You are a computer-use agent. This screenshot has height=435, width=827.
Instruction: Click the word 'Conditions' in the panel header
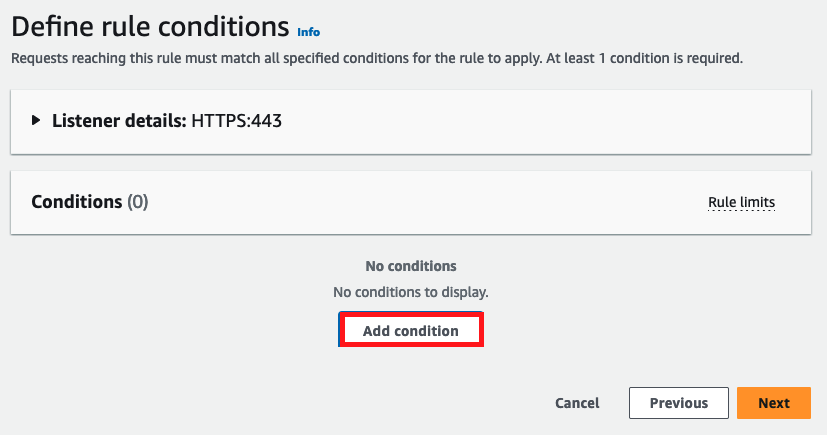(76, 202)
